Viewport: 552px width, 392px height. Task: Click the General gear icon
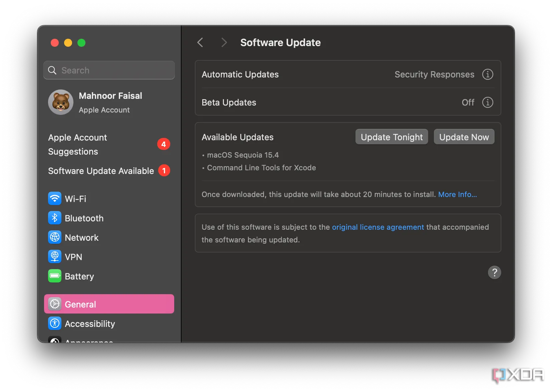[55, 304]
